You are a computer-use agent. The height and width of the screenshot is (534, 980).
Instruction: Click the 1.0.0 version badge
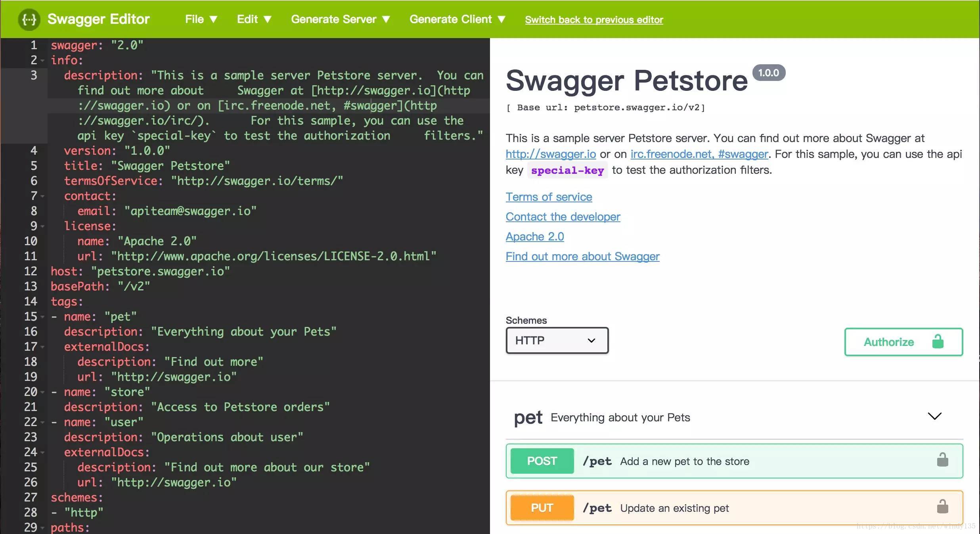pos(768,73)
